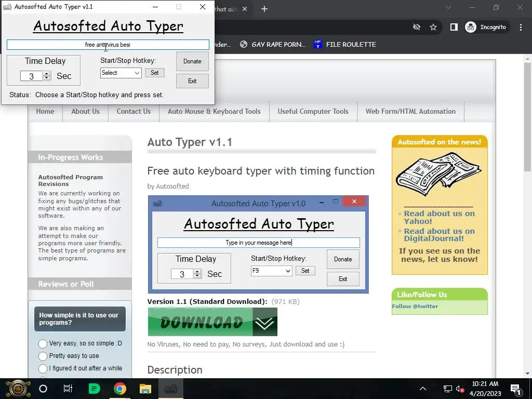Click the Donate button in Auto Typer window
532x399 pixels.
click(192, 61)
